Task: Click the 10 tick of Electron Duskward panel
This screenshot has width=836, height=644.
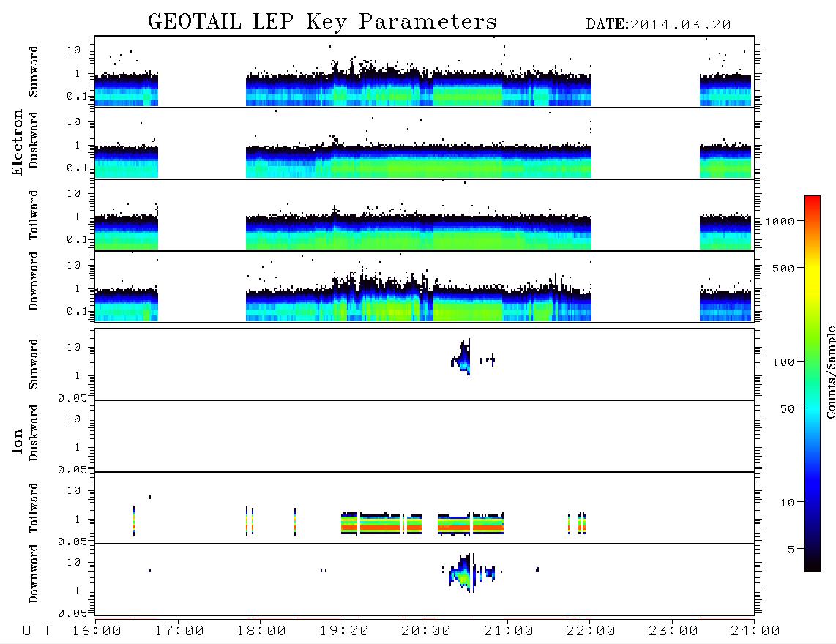Action: (74, 121)
